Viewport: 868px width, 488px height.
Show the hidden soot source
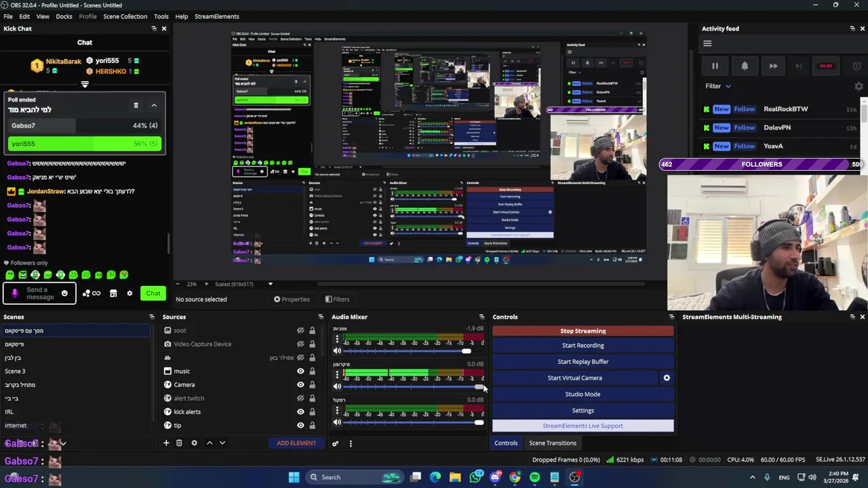point(300,330)
